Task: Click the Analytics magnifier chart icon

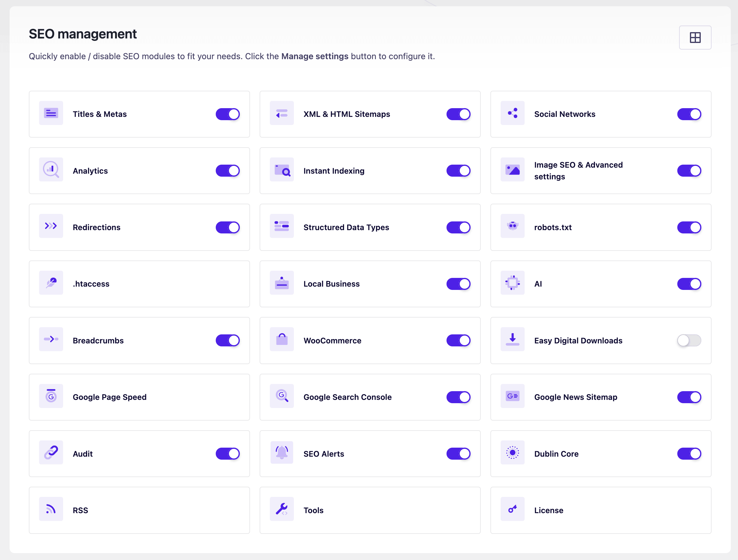Action: click(x=51, y=170)
